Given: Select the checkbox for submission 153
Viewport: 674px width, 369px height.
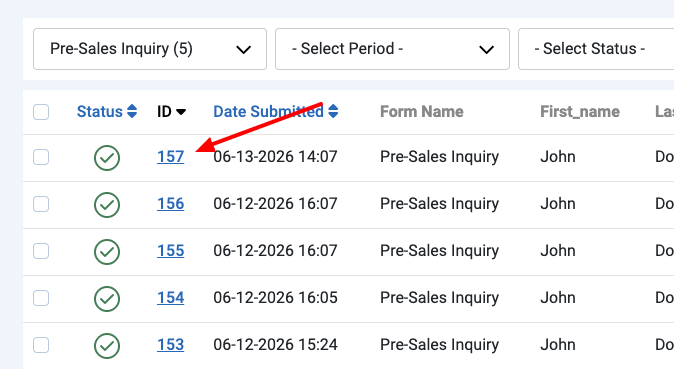Looking at the screenshot, I should tap(41, 345).
